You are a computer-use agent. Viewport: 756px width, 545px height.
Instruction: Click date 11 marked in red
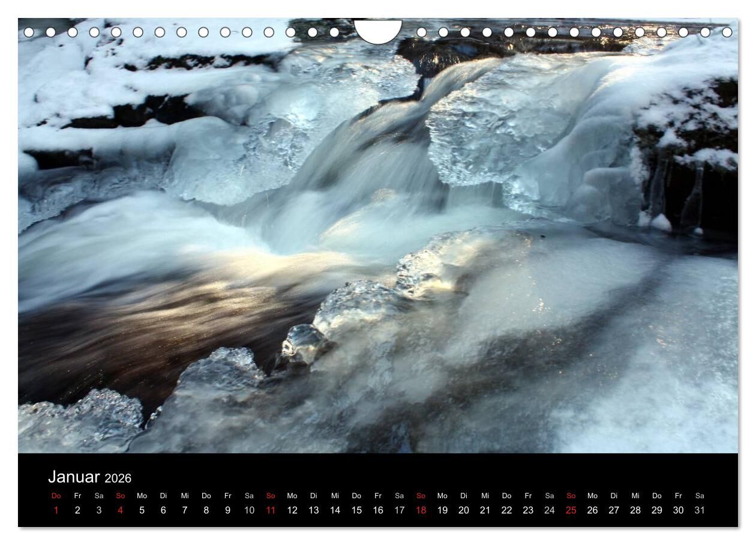pyautogui.click(x=271, y=510)
